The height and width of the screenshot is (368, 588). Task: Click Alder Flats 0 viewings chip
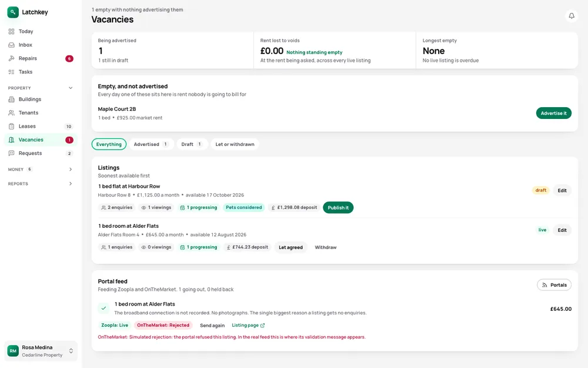pyautogui.click(x=156, y=247)
